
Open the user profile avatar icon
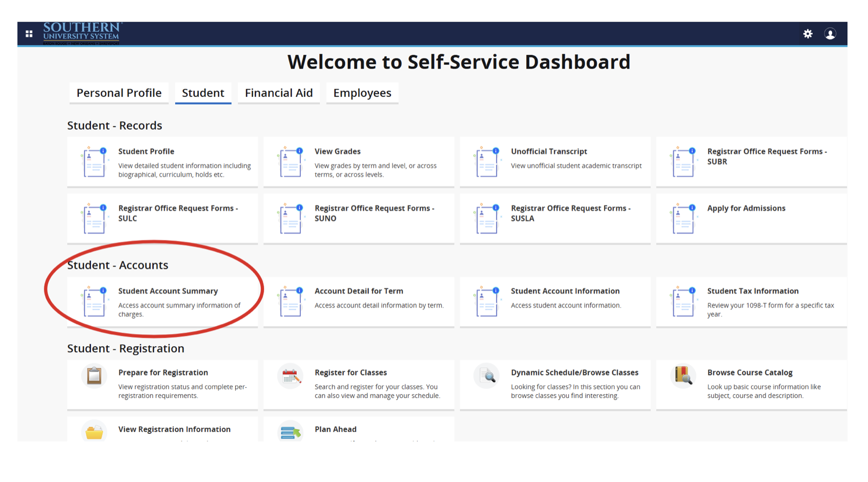click(x=830, y=34)
